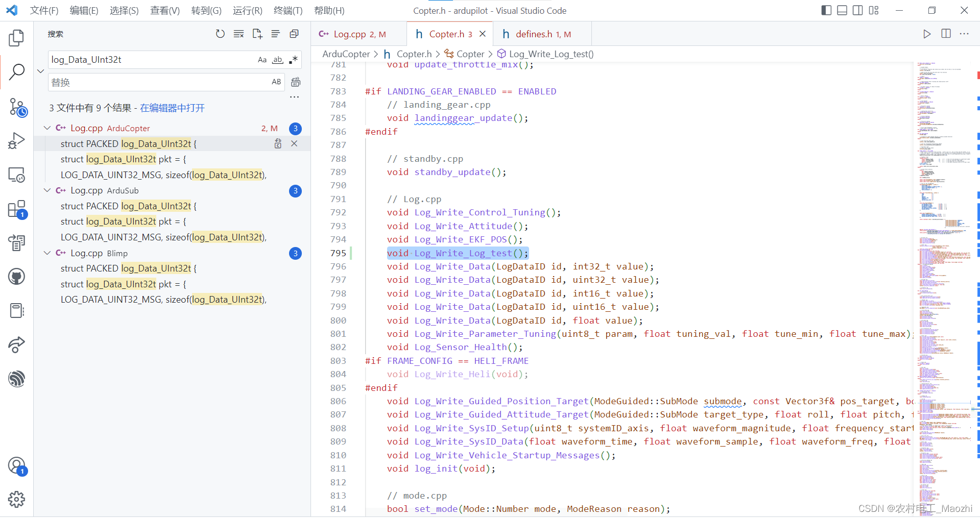Image resolution: width=980 pixels, height=518 pixels.
Task: Open Accounts menu in activity bar
Action: point(16,465)
